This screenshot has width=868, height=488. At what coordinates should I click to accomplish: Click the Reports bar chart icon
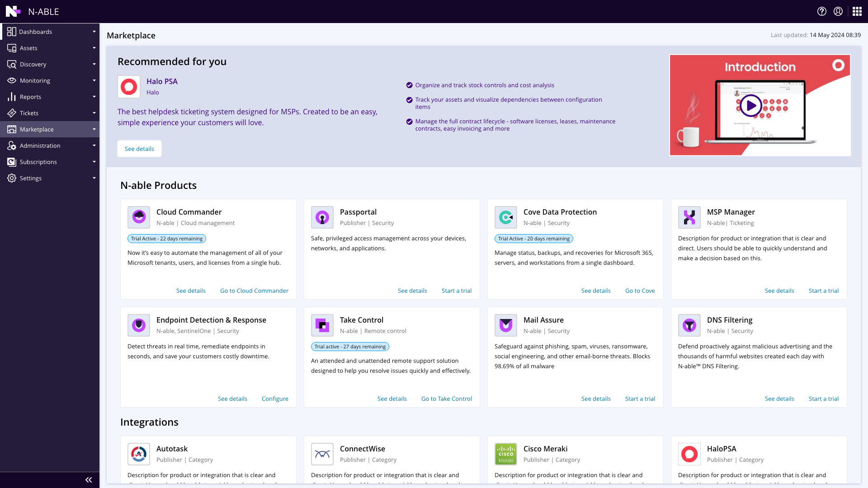pos(12,97)
